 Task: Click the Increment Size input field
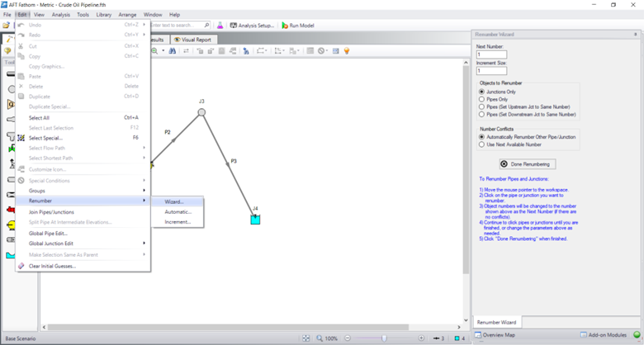click(491, 71)
